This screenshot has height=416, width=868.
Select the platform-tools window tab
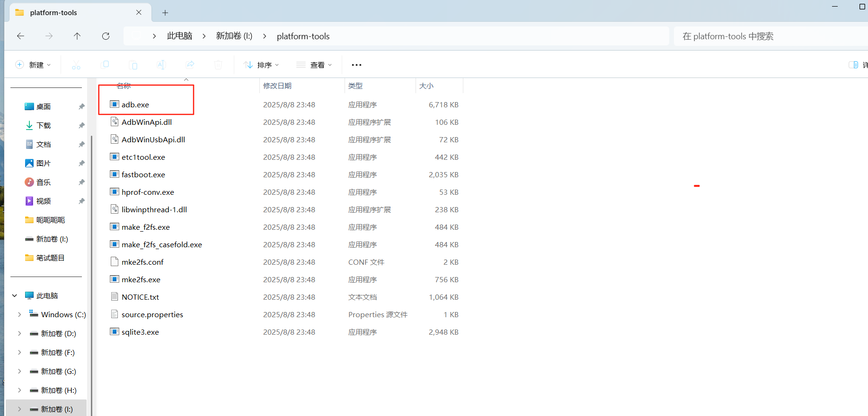point(80,13)
